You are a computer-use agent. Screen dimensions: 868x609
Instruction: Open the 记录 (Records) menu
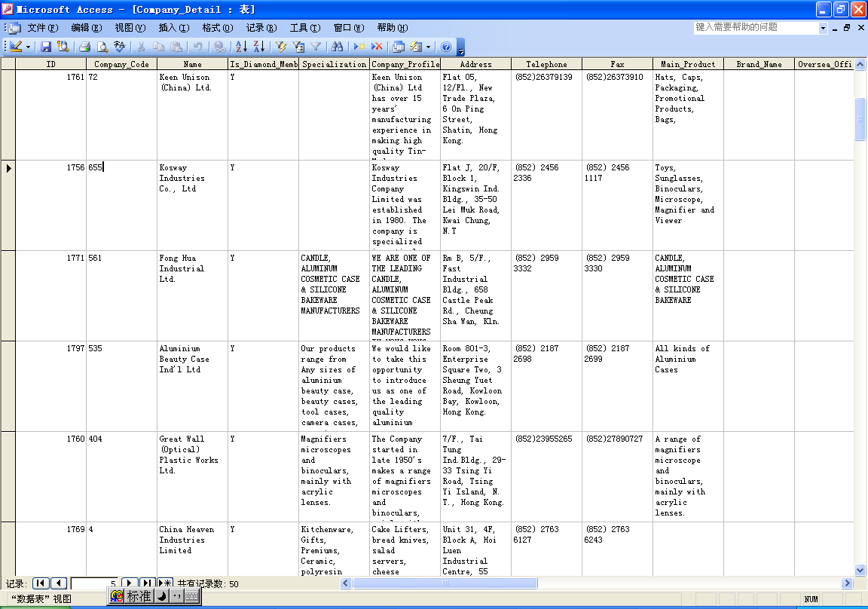click(x=261, y=28)
